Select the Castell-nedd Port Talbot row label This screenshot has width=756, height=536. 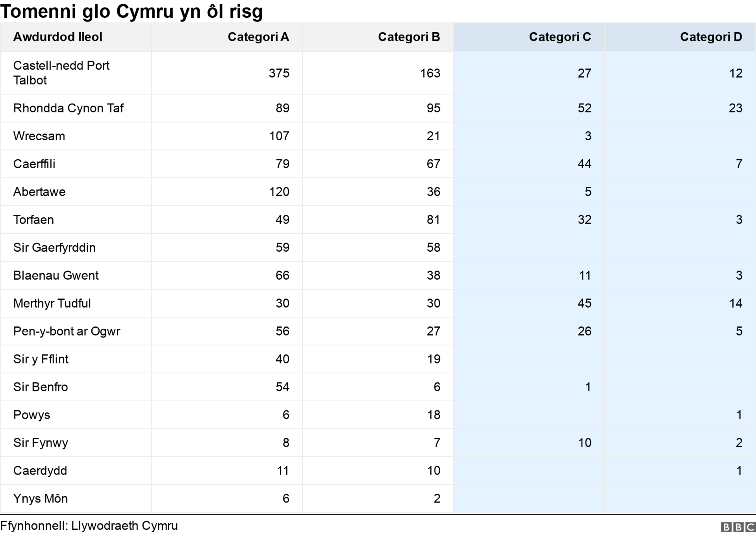tap(61, 73)
